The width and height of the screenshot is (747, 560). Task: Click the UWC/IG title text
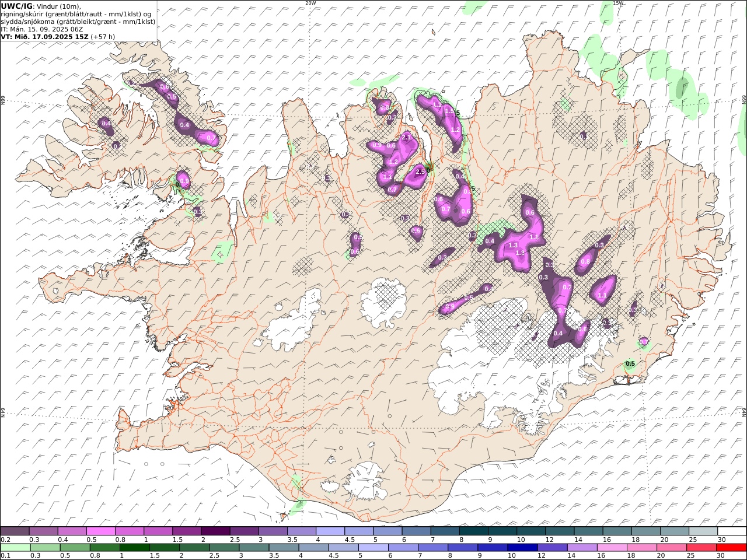pos(17,6)
